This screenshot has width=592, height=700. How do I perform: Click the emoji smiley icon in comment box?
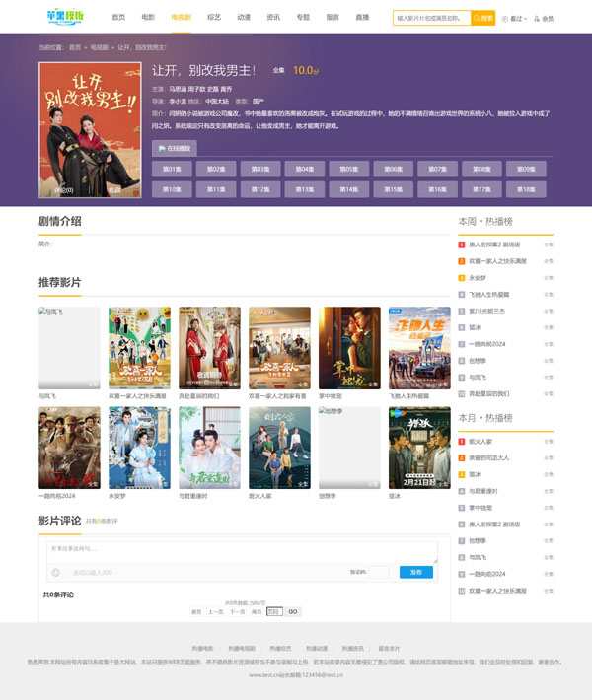(x=55, y=572)
